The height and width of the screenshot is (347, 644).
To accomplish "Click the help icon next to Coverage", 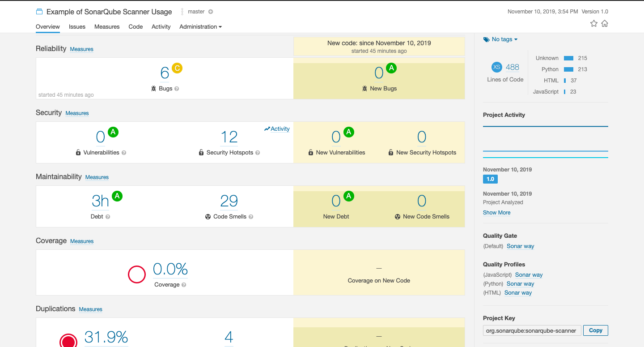I will [184, 285].
